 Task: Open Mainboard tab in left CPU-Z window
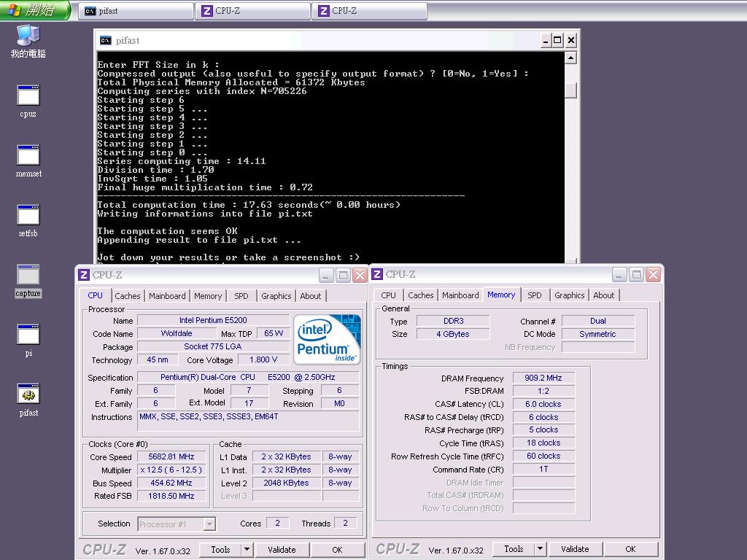[167, 296]
